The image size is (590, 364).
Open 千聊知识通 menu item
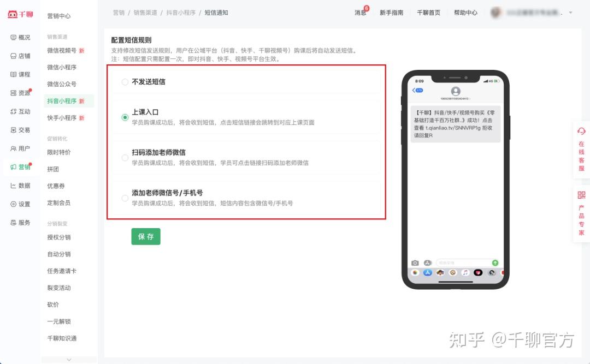coord(62,338)
